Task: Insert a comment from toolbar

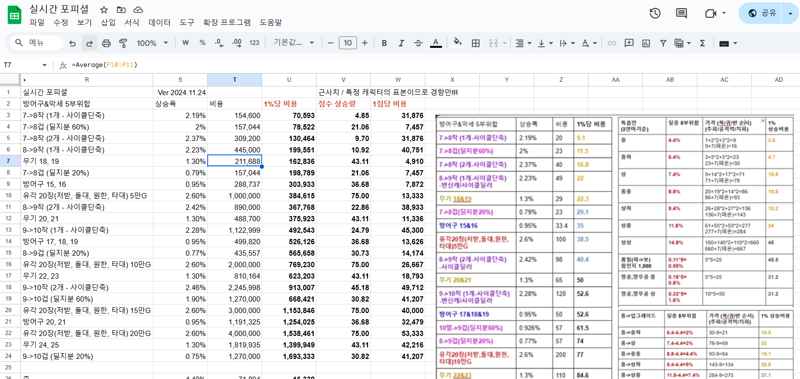Action: pos(629,43)
